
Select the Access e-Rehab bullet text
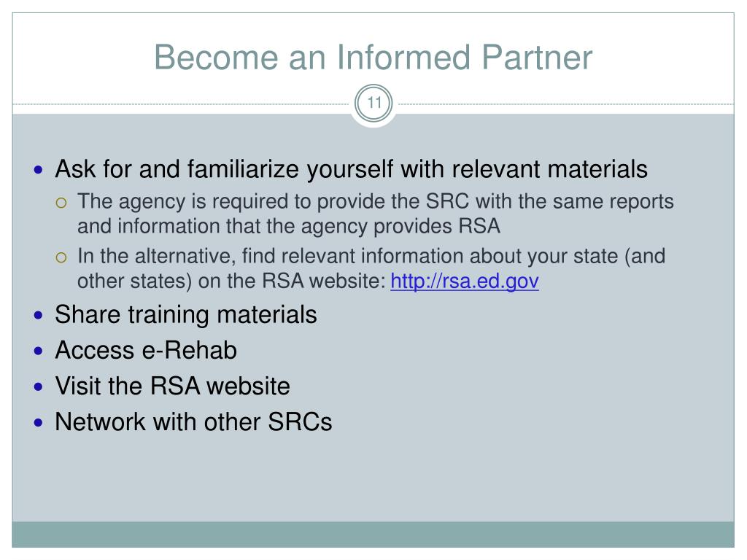146,351
